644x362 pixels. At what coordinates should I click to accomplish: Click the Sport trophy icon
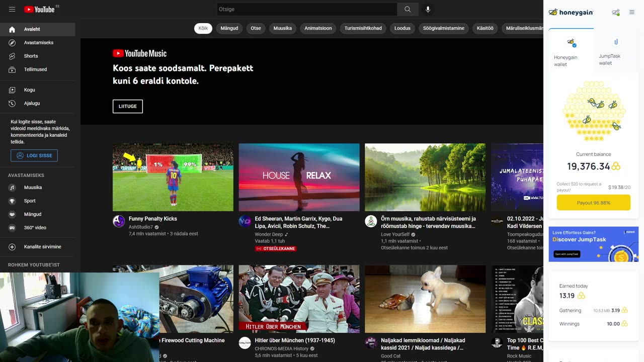pyautogui.click(x=12, y=201)
